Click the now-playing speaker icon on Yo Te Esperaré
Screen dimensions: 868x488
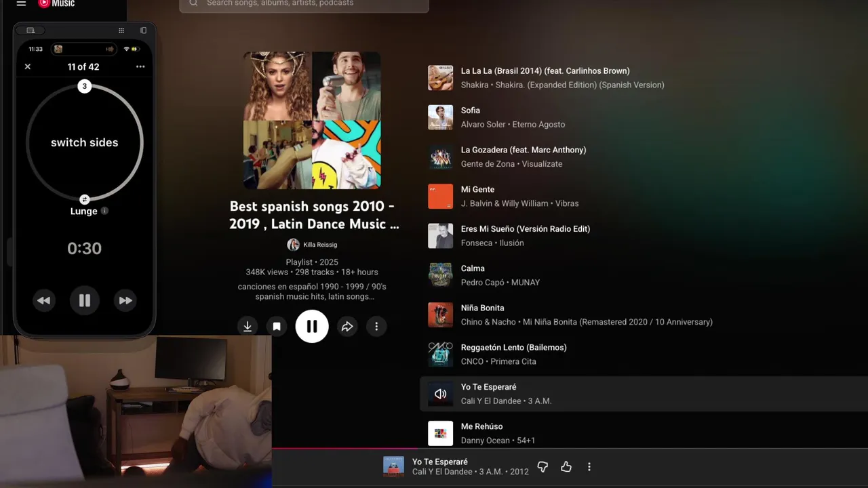(x=441, y=394)
